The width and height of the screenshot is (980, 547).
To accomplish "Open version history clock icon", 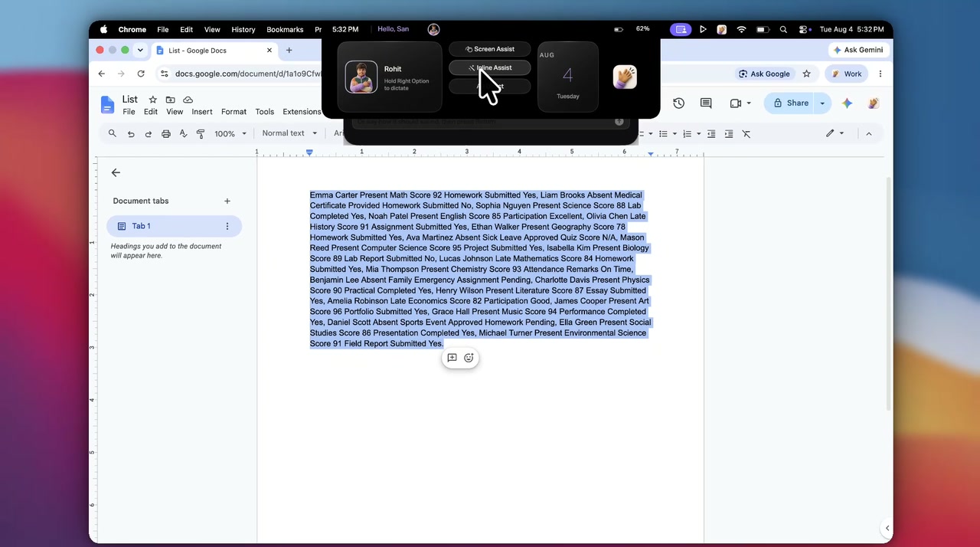I will click(678, 103).
